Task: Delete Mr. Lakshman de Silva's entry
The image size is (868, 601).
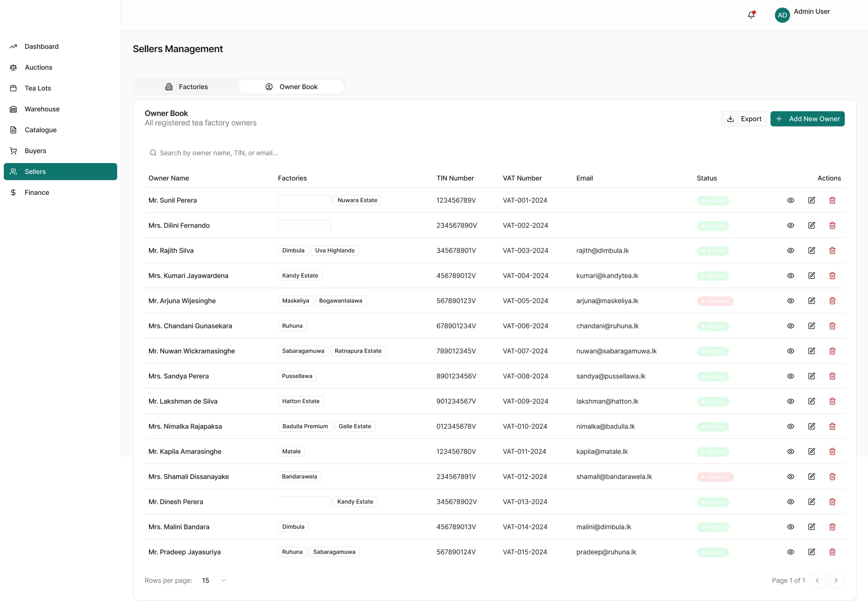Action: pyautogui.click(x=832, y=401)
